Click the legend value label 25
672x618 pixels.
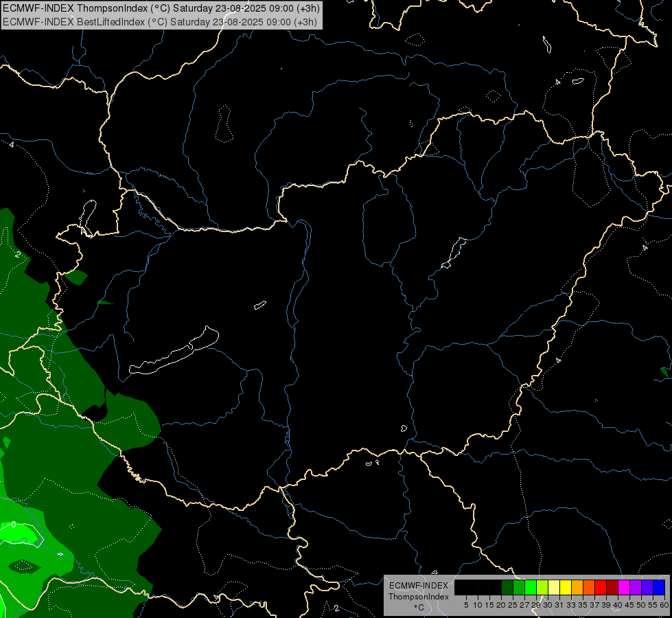(513, 605)
